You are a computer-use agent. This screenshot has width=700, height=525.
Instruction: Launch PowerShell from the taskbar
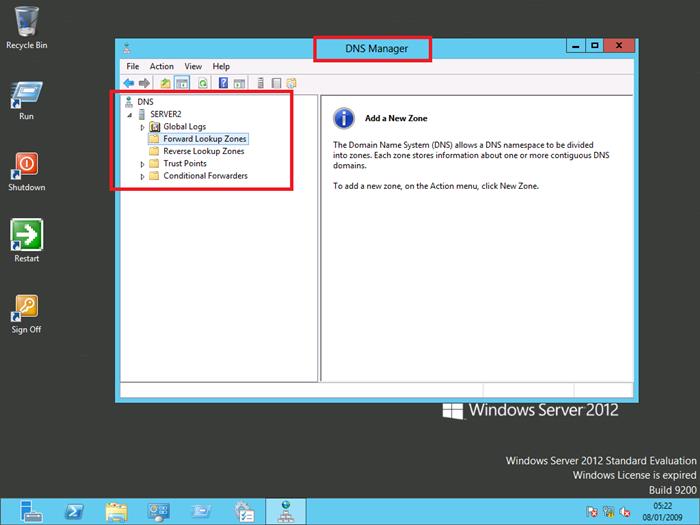74,511
